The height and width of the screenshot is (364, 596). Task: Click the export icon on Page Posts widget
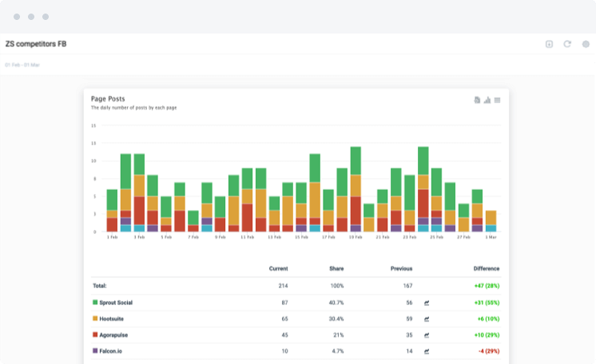(x=477, y=100)
